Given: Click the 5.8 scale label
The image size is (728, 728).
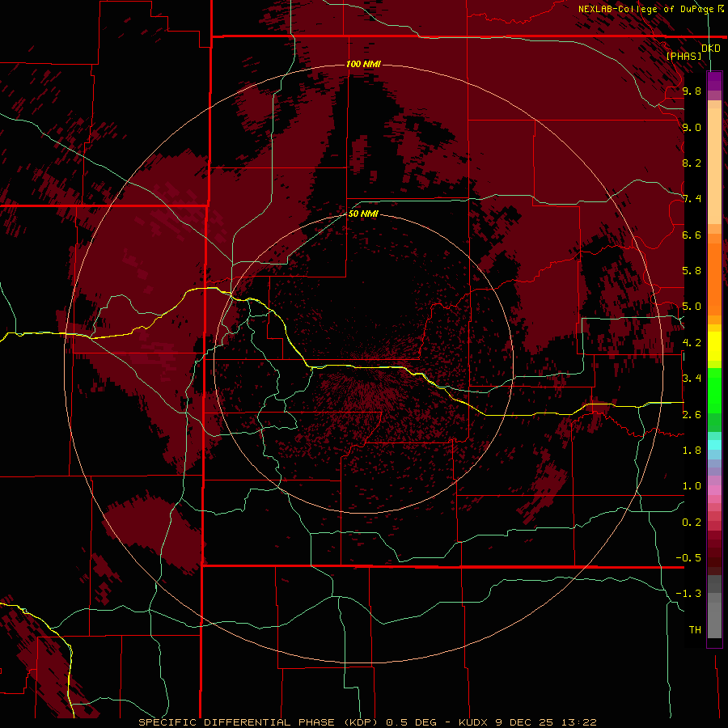Looking at the screenshot, I should click(692, 271).
